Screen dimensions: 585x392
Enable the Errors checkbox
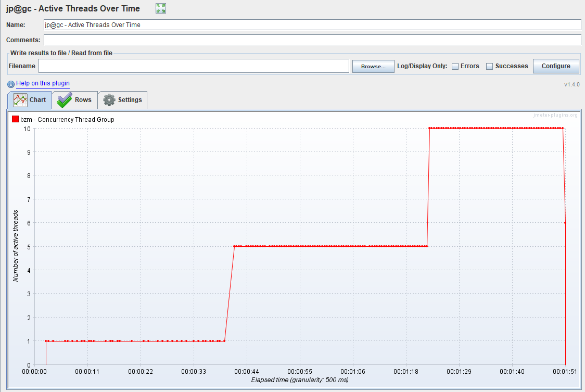tap(455, 67)
